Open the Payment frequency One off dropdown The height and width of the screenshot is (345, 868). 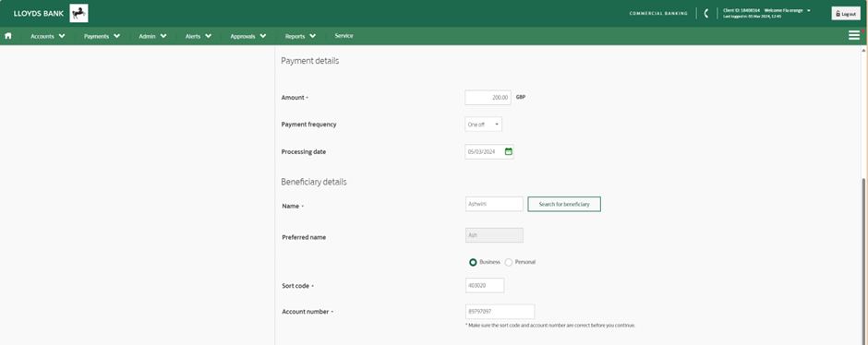(x=483, y=125)
